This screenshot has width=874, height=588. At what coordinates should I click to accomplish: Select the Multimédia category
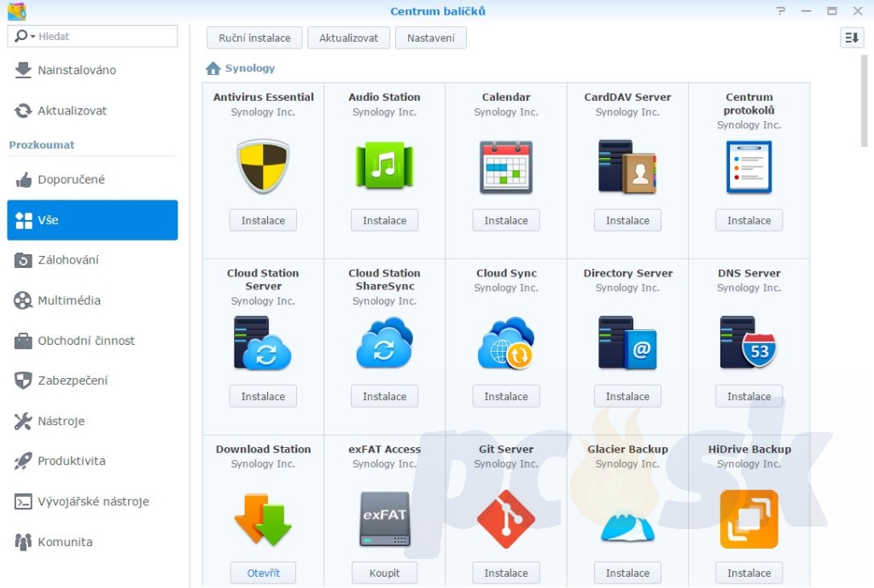coord(68,300)
